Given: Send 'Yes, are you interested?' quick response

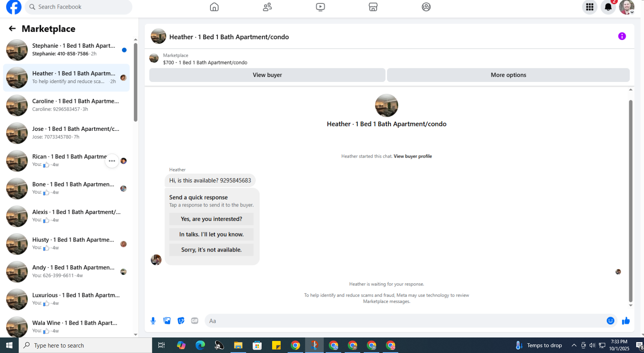Looking at the screenshot, I should click(211, 219).
